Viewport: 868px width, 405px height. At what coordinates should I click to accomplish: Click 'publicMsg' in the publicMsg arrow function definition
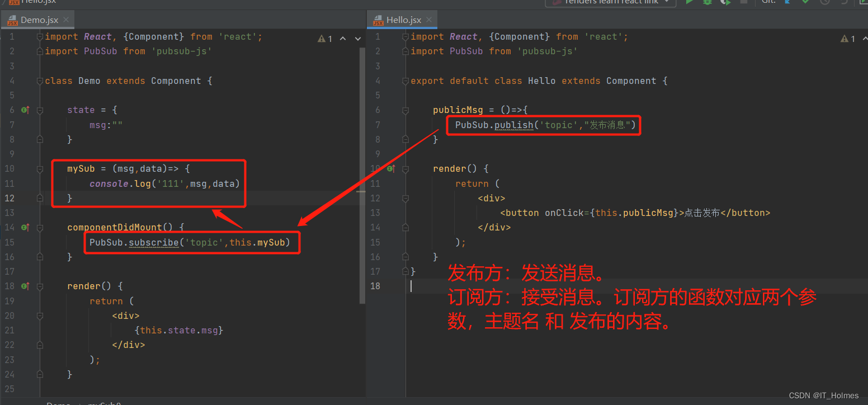pos(458,110)
